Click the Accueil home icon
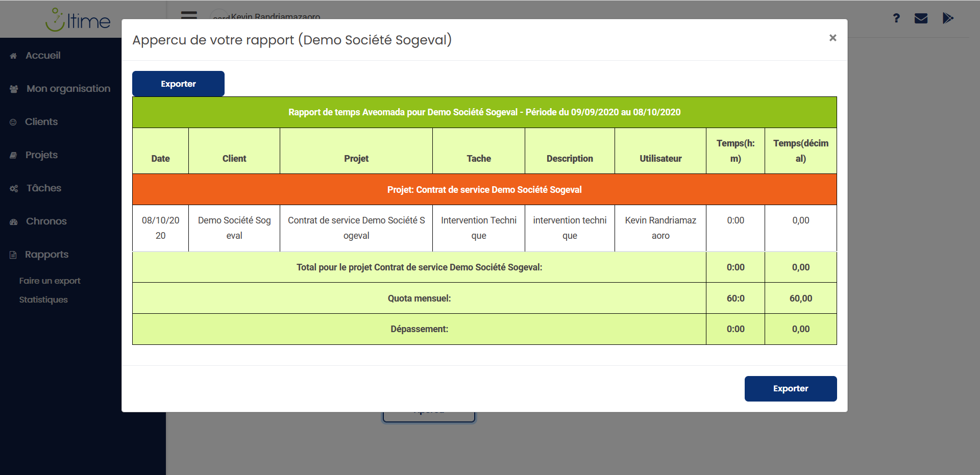980x475 pixels. (13, 56)
